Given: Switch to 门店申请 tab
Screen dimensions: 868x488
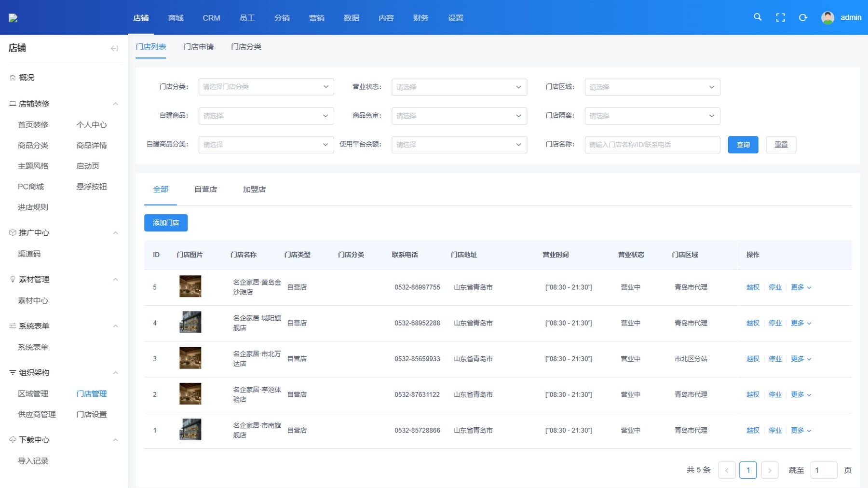Looking at the screenshot, I should (x=198, y=47).
